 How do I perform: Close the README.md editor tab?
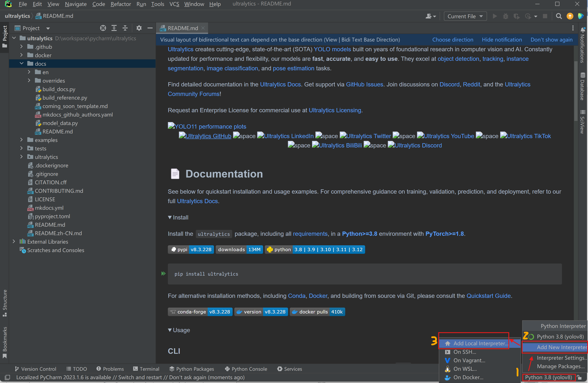203,28
